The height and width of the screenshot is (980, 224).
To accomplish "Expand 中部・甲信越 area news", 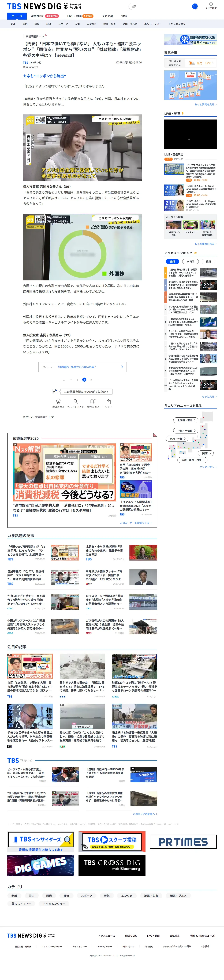I will pyautogui.click(x=186, y=431).
